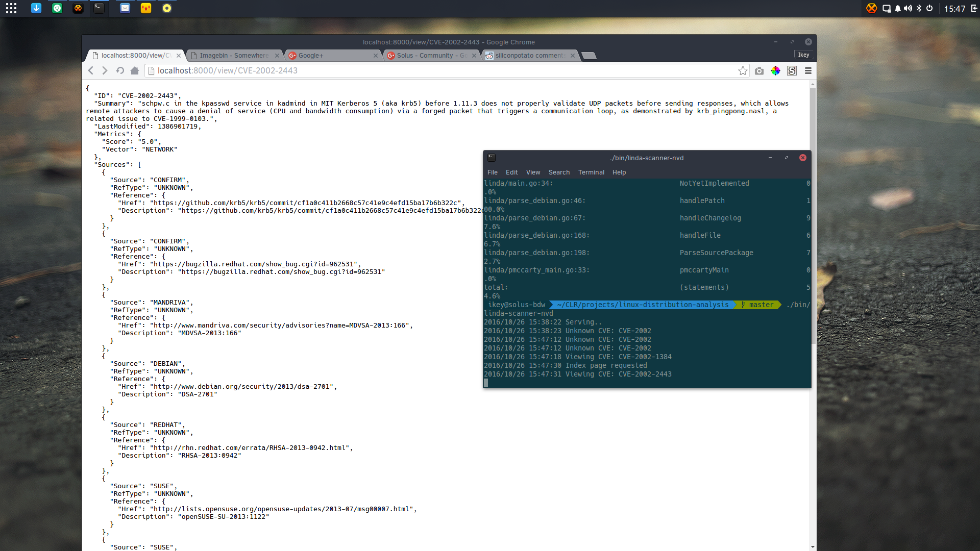Launch the yellow app with red diamonds

[146, 8]
